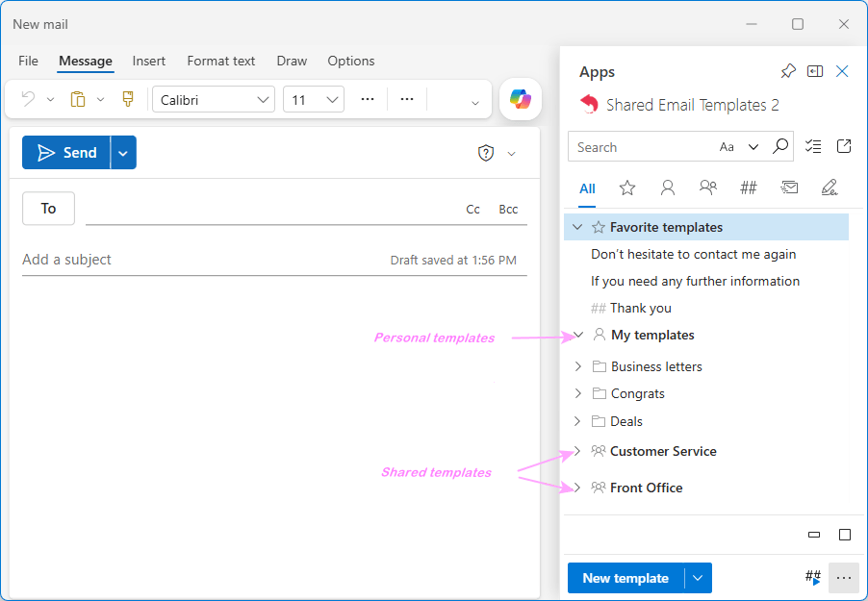Viewport: 868px width, 601px height.
Task: Show the Cc field
Action: [x=472, y=210]
